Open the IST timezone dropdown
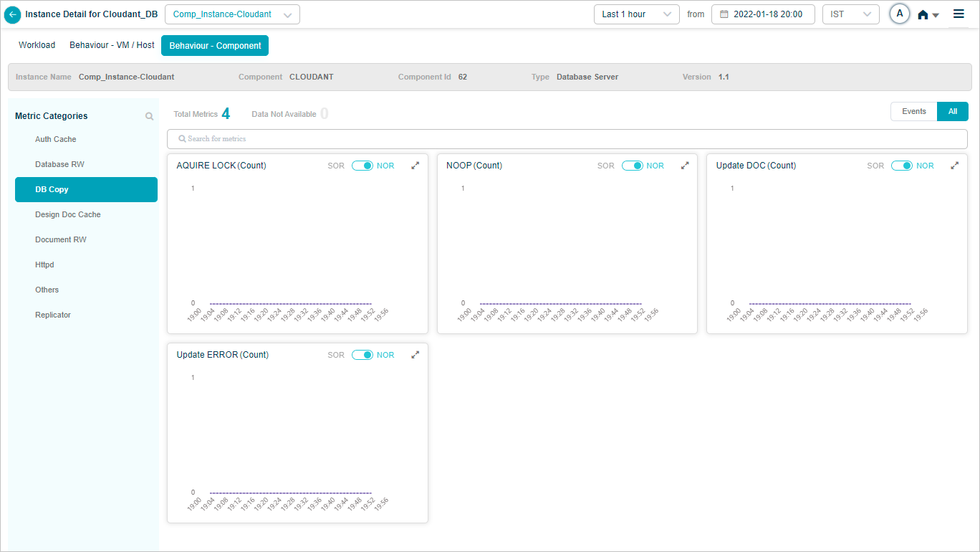Viewport: 980px width, 552px height. (850, 14)
